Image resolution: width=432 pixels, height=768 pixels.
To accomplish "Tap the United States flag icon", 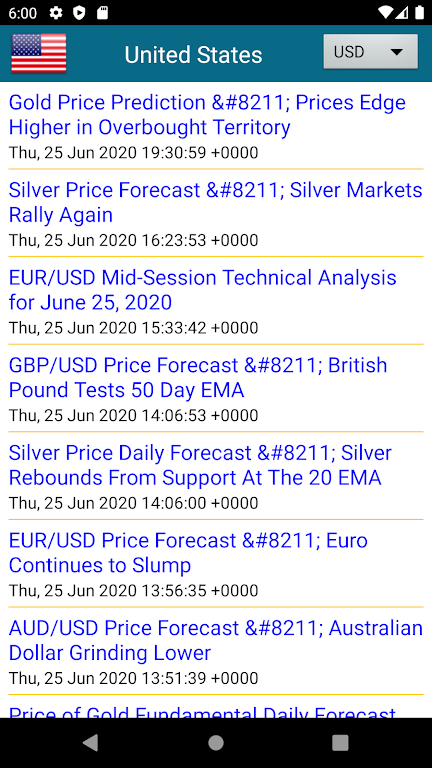I will pos(39,53).
